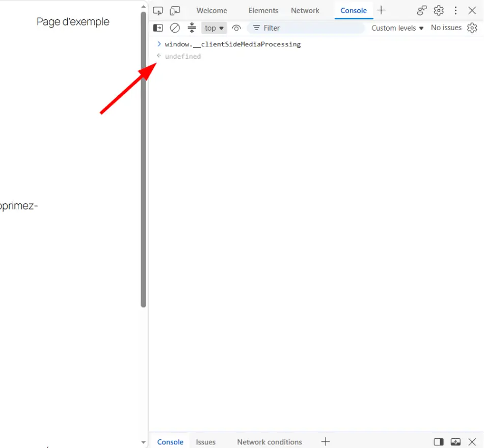Switch to the Elements tab
Screen dimensions: 484x448
point(263,11)
